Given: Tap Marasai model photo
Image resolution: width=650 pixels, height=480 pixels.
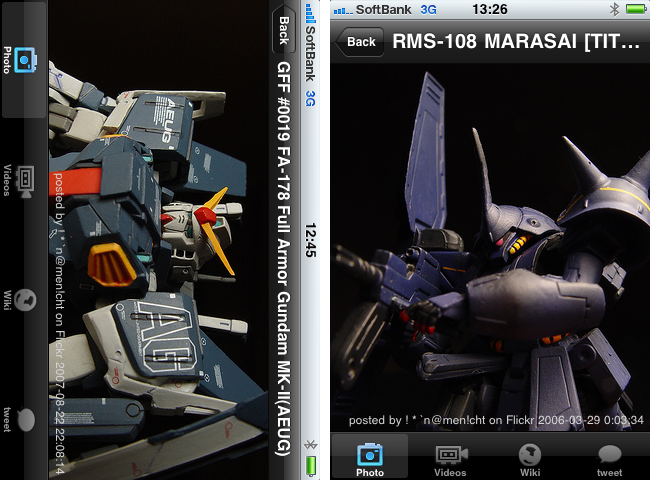Looking at the screenshot, I should click(x=490, y=247).
